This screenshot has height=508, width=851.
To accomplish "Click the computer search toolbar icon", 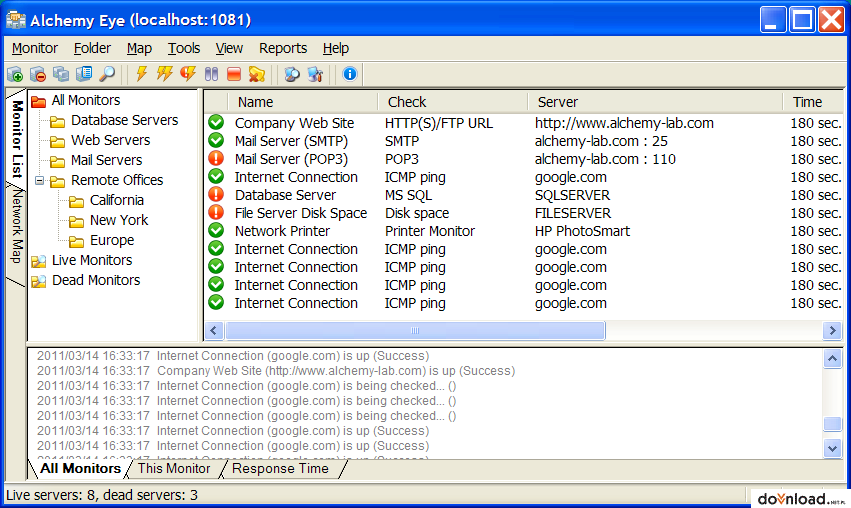I will coord(292,74).
